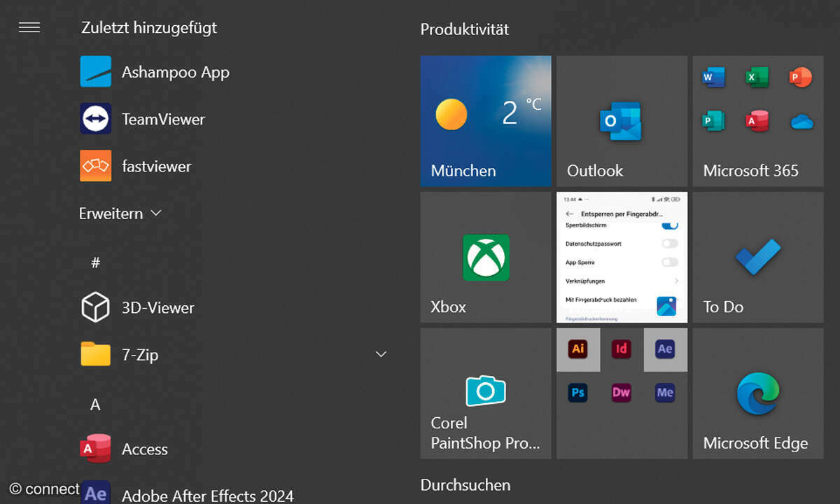
Task: Launch Adobe Illustrator from Adobe tile group
Action: pos(578,349)
